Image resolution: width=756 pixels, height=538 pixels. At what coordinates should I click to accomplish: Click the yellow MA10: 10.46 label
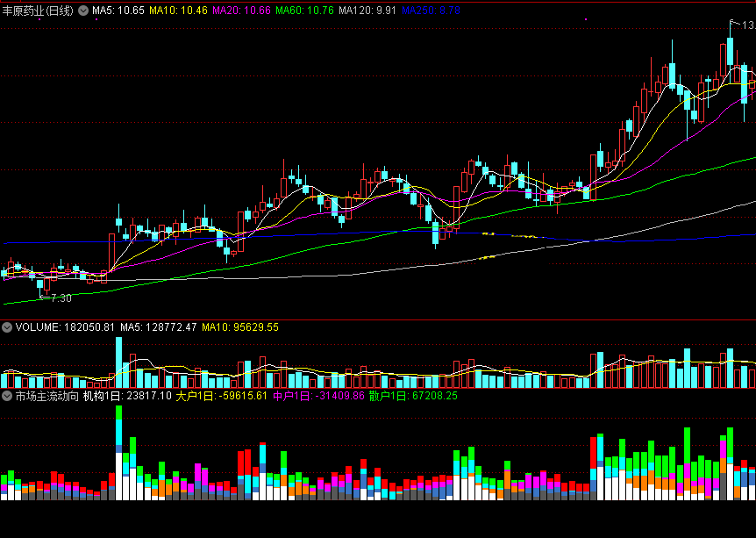tap(178, 11)
